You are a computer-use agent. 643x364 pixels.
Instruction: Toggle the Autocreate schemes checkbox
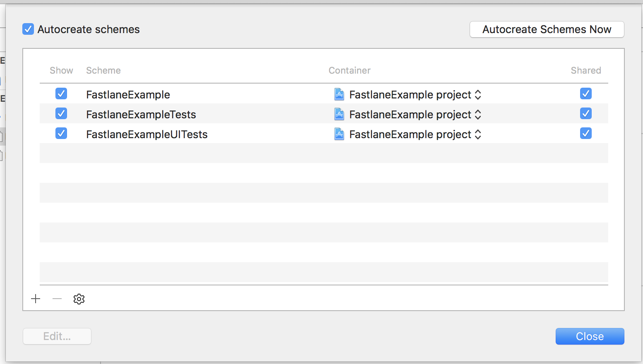(x=28, y=29)
